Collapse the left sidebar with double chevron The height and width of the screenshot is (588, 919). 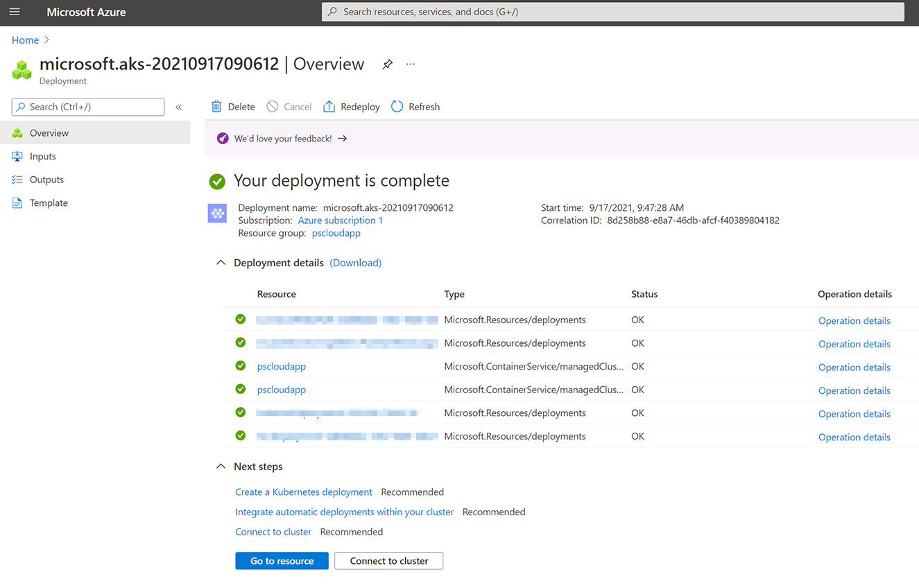[x=178, y=107]
